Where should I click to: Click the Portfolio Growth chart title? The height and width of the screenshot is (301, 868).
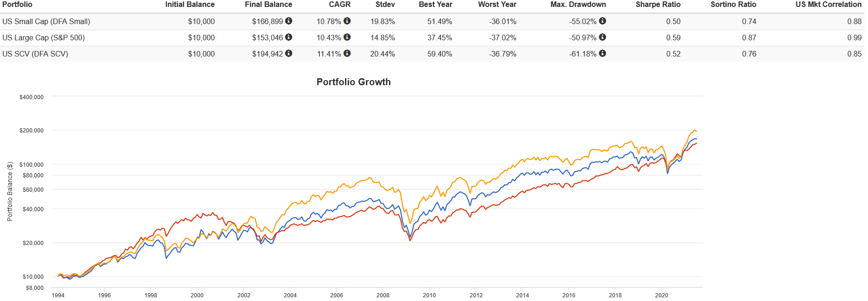[x=353, y=82]
